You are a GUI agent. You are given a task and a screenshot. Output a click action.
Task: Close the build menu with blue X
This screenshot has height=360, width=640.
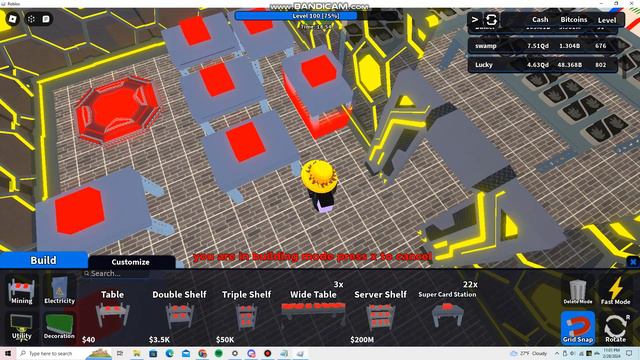click(x=633, y=262)
